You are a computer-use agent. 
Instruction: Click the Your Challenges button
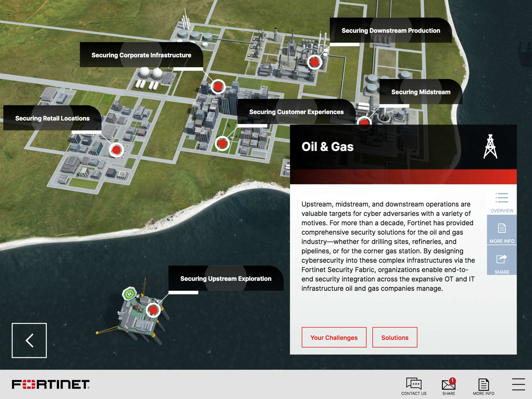(334, 337)
